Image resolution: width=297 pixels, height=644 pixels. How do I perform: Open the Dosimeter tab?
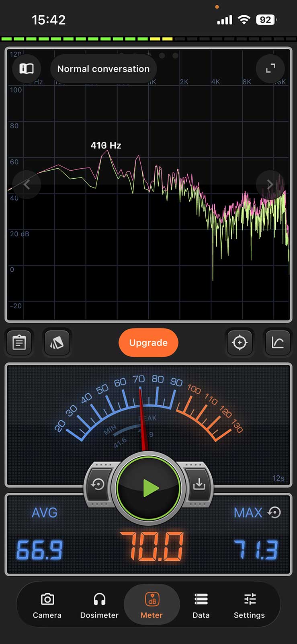[99, 605]
